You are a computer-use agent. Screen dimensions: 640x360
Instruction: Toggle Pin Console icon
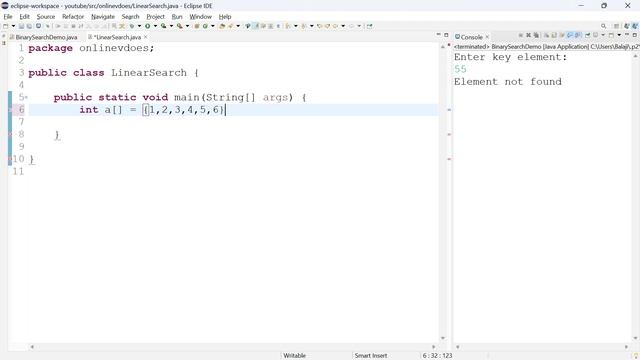588,36
